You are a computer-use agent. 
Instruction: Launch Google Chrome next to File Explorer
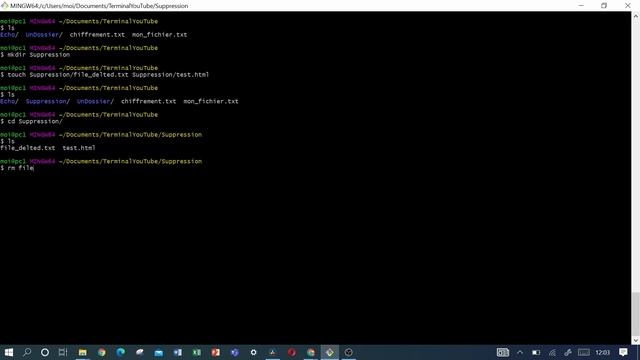pyautogui.click(x=102, y=352)
